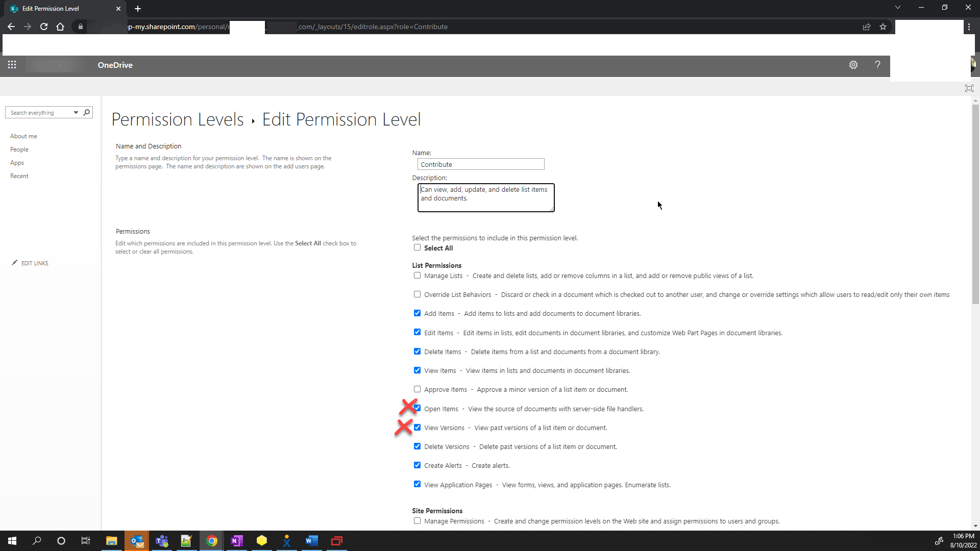Toggle focus on content mode icon

click(x=969, y=88)
